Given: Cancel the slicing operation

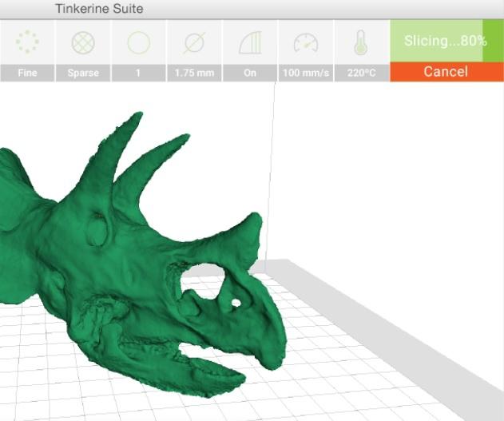Looking at the screenshot, I should click(x=445, y=72).
